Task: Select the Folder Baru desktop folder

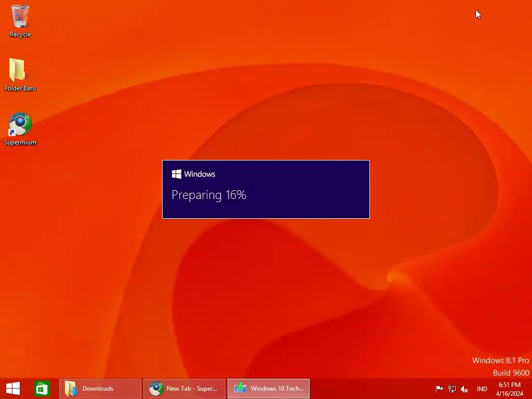Action: click(20, 75)
